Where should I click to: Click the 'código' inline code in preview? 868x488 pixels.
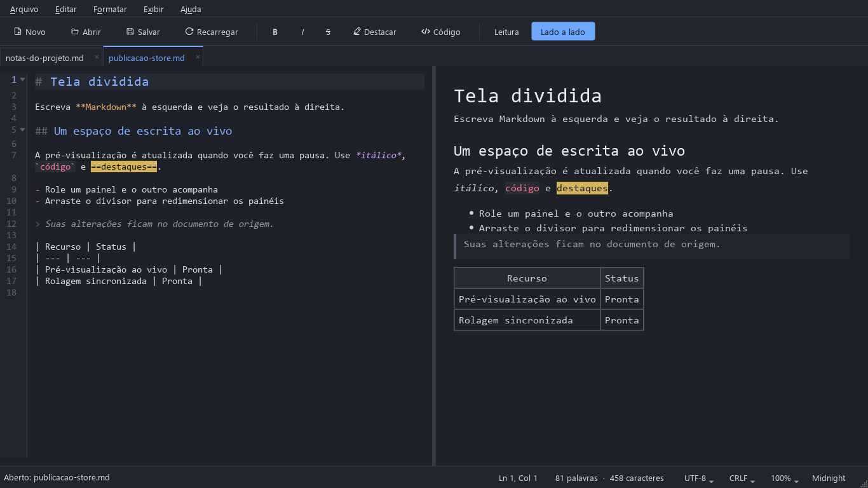(x=522, y=188)
